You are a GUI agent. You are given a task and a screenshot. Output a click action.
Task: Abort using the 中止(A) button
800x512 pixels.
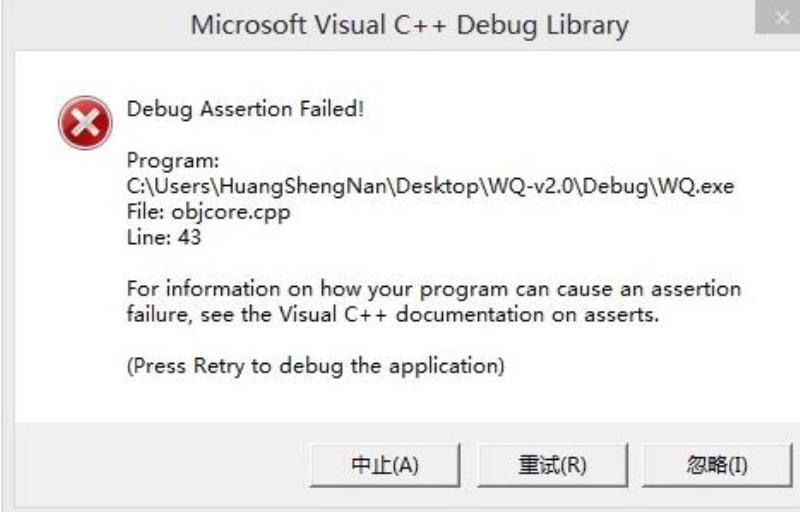pos(385,465)
